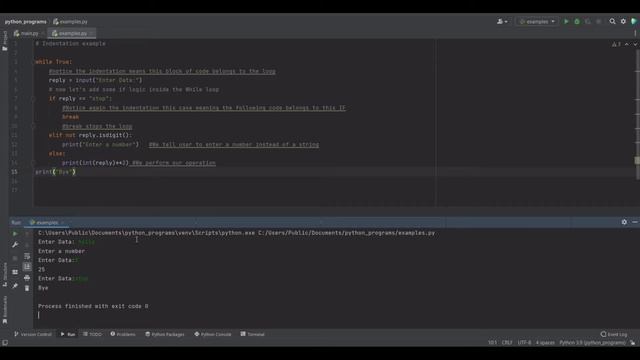Print the console output with the printer icon
The image size is (640, 360).
(27, 278)
